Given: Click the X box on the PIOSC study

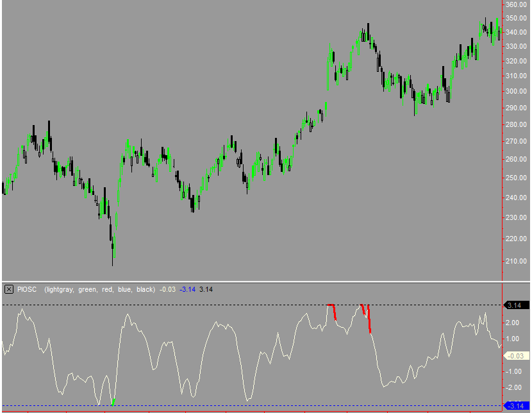Looking at the screenshot, I should click(x=8, y=289).
